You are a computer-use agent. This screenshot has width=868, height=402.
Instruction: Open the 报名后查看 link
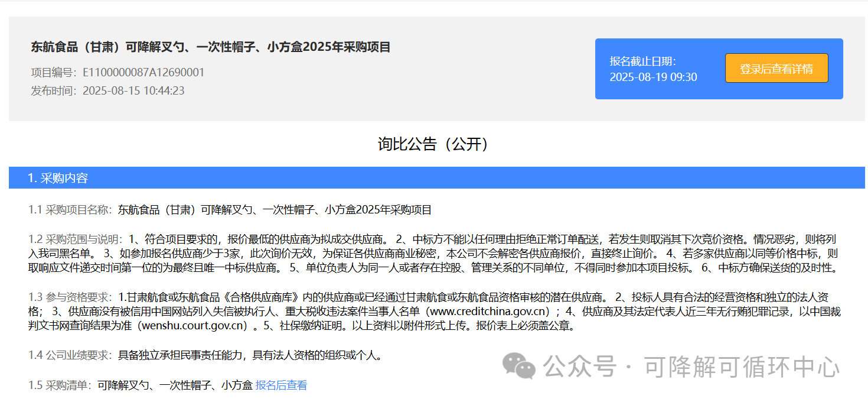[281, 385]
